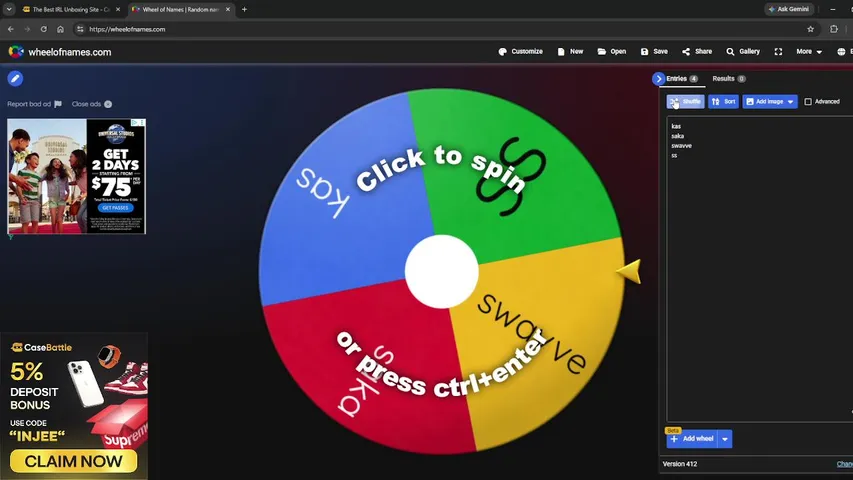The height and width of the screenshot is (480, 853).
Task: Reload the page with refresh icon
Action: click(44, 29)
